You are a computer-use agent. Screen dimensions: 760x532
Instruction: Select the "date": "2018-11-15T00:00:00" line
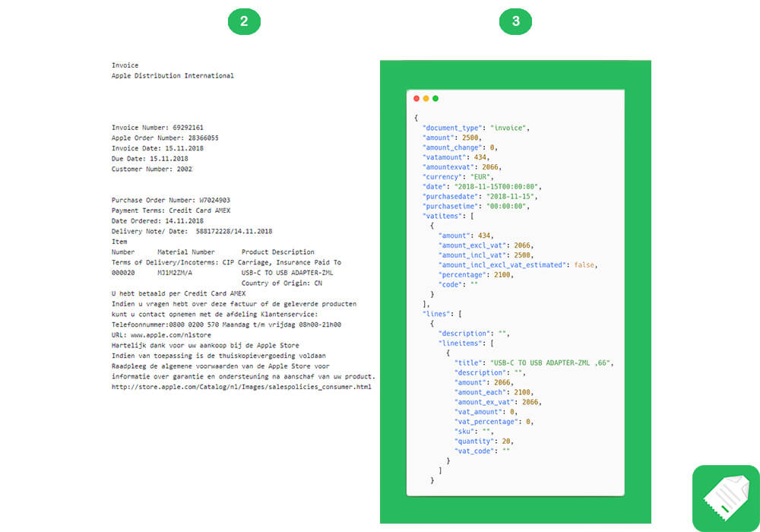click(482, 186)
